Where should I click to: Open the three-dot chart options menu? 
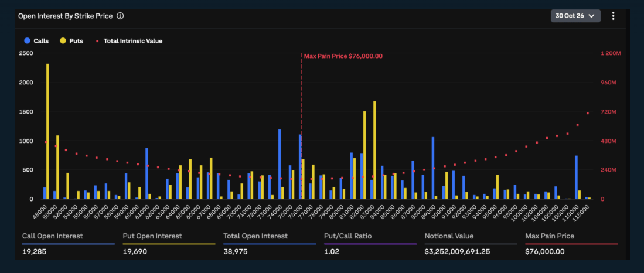click(x=613, y=16)
